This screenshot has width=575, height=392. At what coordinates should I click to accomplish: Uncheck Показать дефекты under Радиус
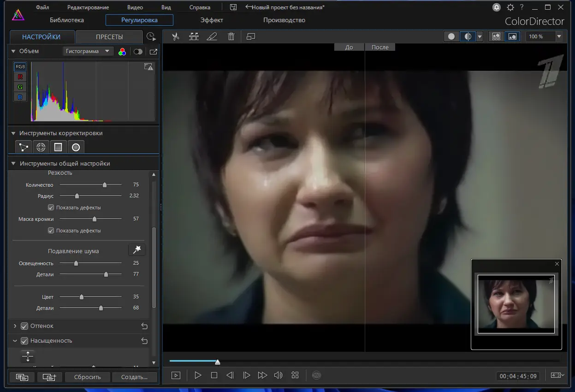click(51, 208)
